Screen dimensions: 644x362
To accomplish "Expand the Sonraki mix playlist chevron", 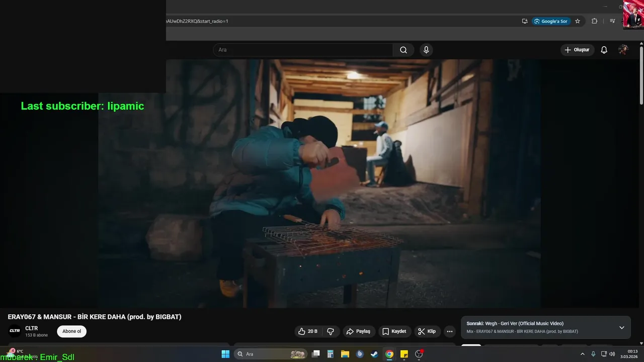I will tap(622, 327).
